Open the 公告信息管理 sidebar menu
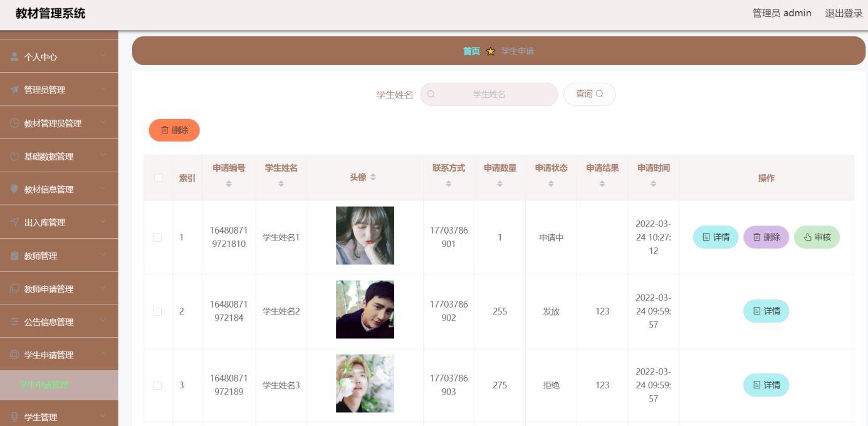This screenshot has height=426, width=868. pyautogui.click(x=59, y=322)
